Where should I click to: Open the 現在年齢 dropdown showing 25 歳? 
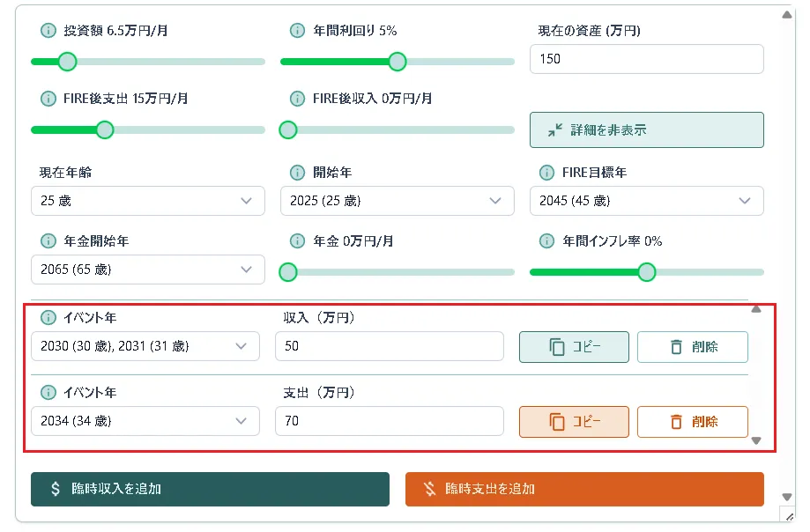click(x=148, y=201)
